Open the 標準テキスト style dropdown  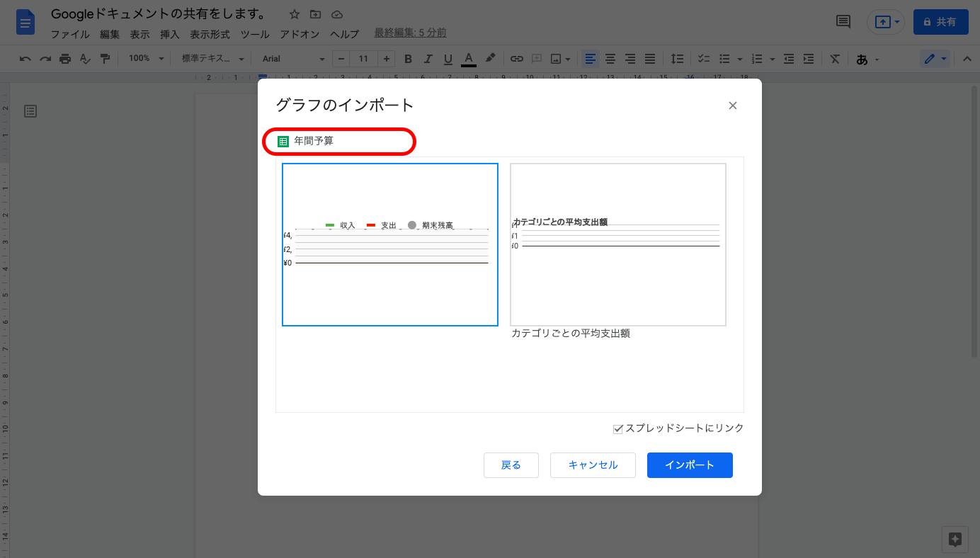coord(212,59)
